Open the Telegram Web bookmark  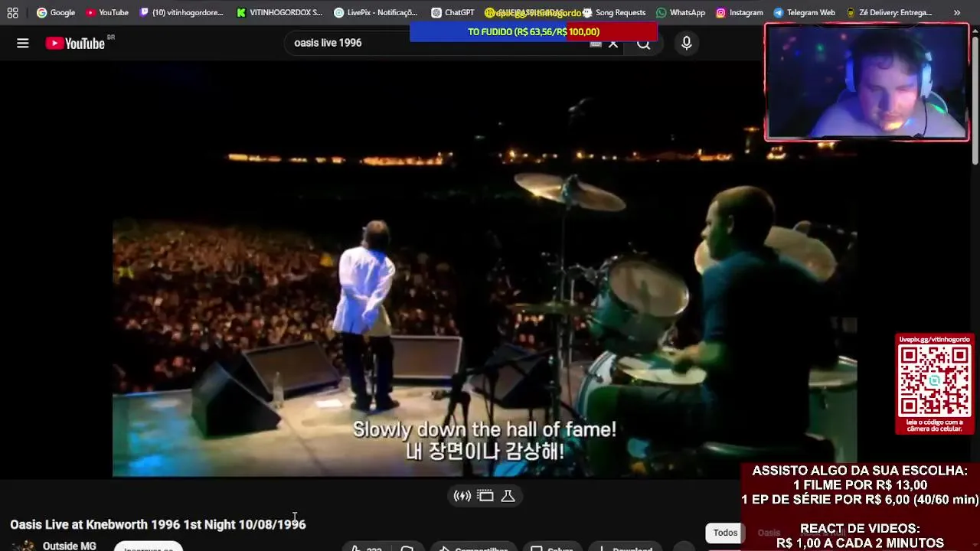pyautogui.click(x=804, y=12)
